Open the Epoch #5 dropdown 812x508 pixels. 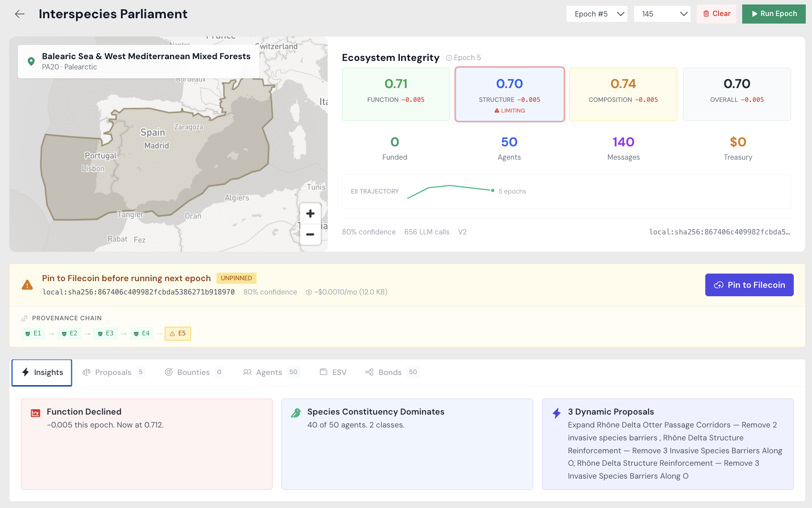pyautogui.click(x=597, y=14)
